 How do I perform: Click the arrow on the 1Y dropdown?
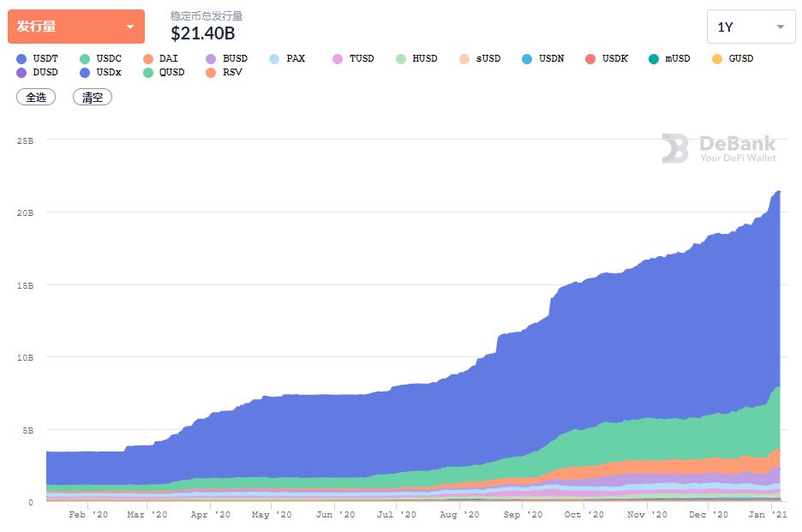(781, 27)
